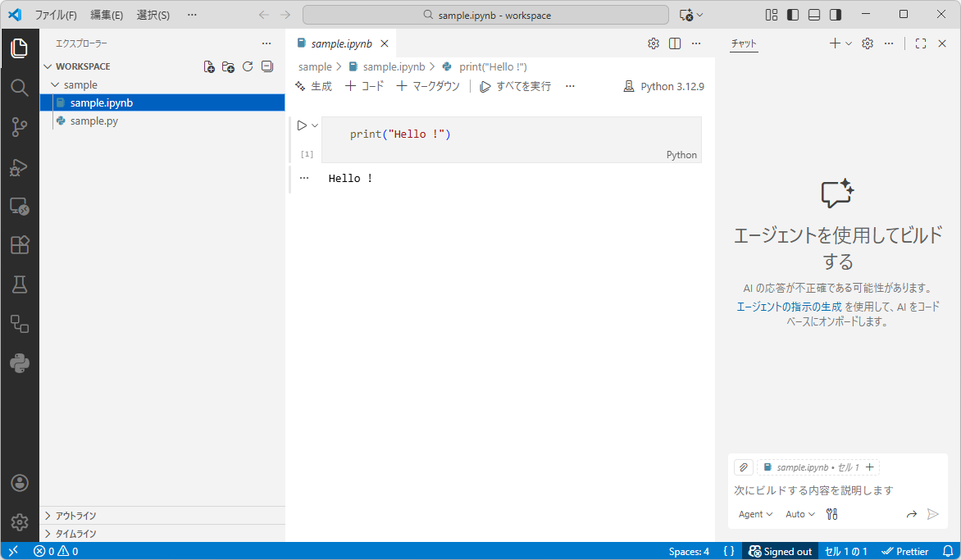Maximize the chat panel
The width and height of the screenshot is (961, 560).
point(921,43)
